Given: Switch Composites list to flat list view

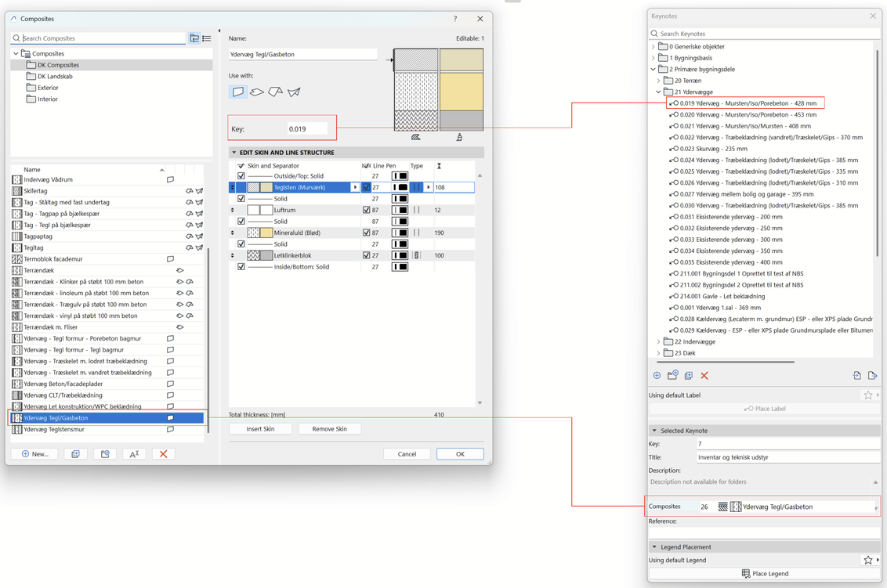Looking at the screenshot, I should [207, 38].
